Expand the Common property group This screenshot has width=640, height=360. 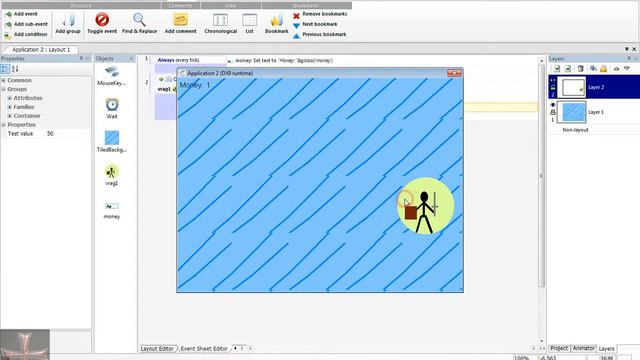coord(3,80)
